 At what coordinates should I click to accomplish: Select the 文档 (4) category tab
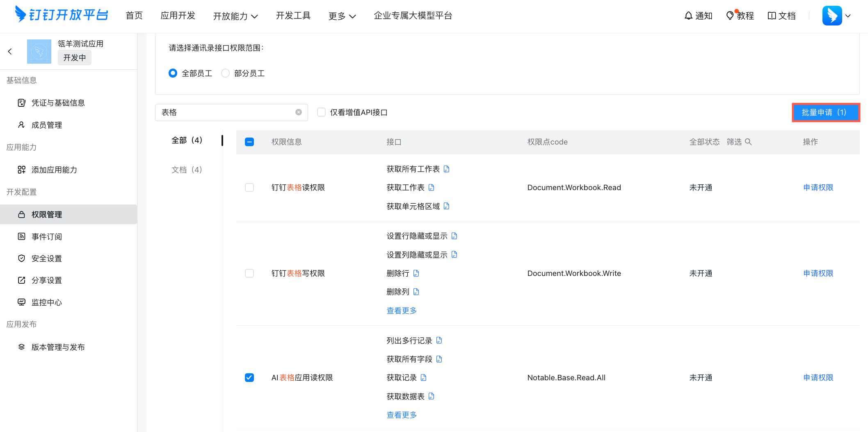[x=187, y=170]
